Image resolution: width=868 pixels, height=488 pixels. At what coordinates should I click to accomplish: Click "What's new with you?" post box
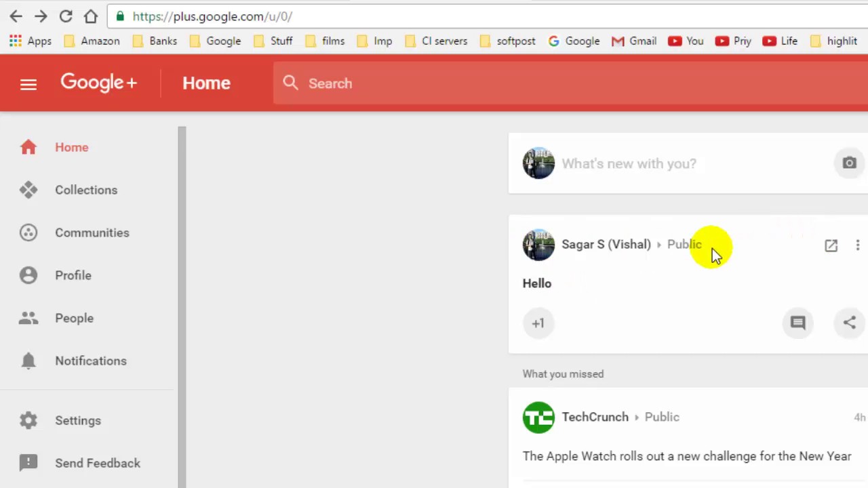[629, 163]
